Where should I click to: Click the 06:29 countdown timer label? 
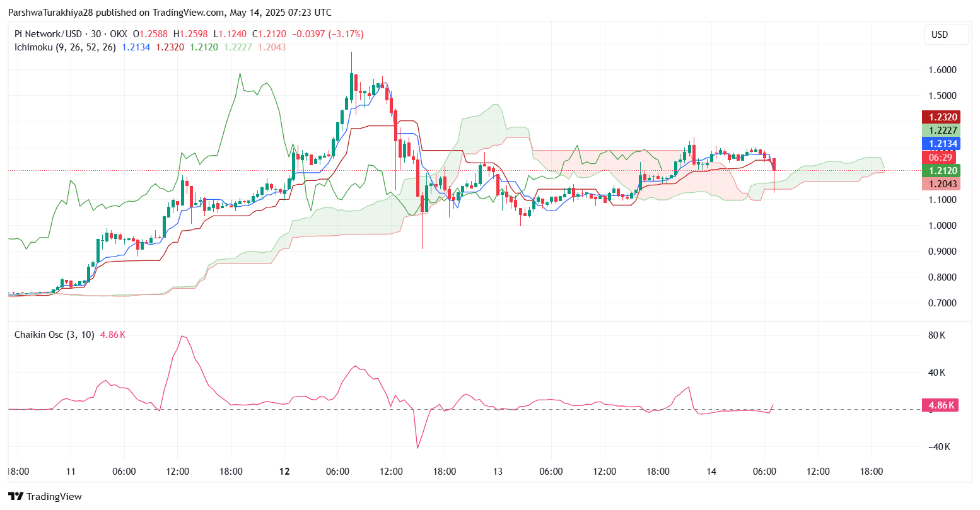(940, 157)
